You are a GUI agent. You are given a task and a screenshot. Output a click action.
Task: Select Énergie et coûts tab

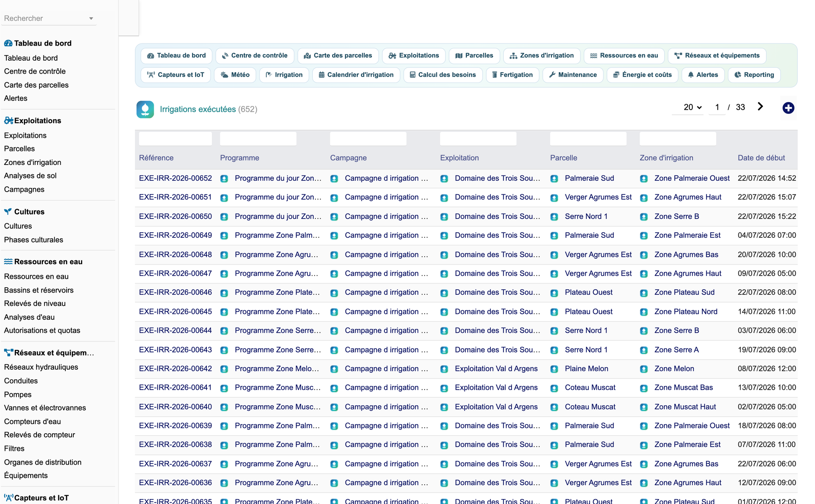[x=642, y=75]
